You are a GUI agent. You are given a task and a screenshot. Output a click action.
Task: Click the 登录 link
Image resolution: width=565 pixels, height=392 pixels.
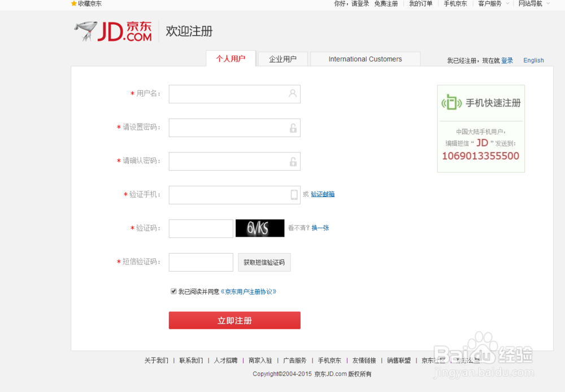coord(507,60)
